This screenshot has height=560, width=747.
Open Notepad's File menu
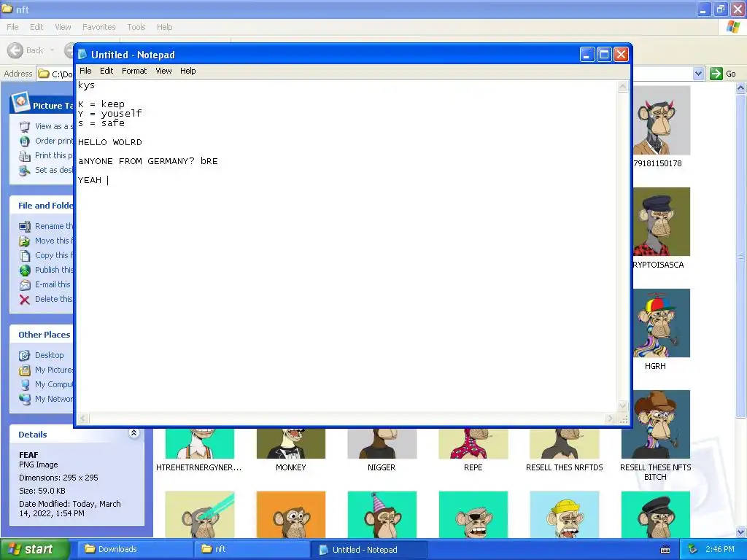tap(85, 71)
